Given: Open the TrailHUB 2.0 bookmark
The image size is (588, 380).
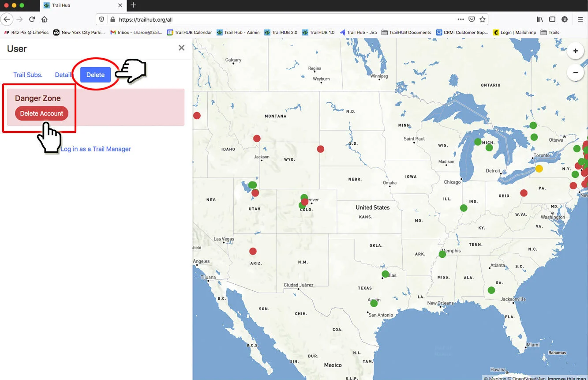Looking at the screenshot, I should pos(281,32).
